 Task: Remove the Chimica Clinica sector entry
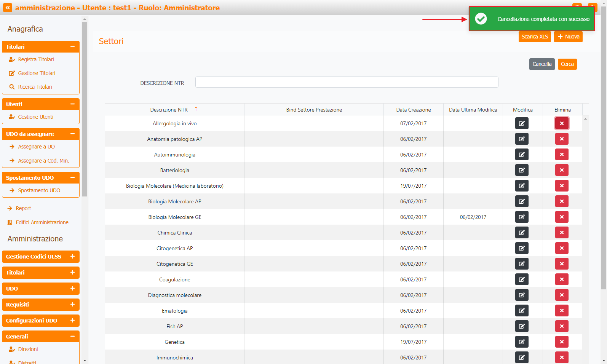(562, 233)
